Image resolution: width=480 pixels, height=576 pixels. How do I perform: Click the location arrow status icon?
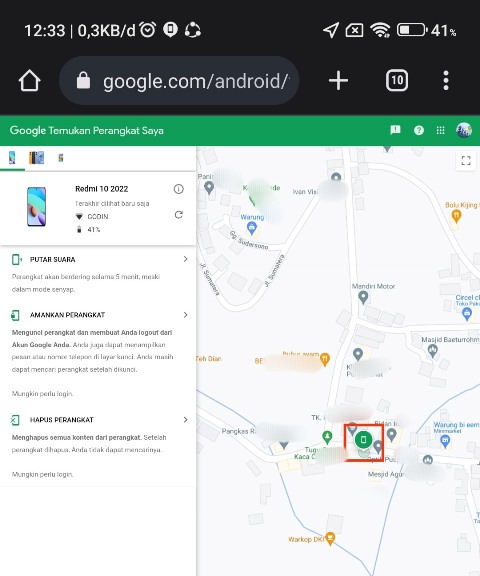pyautogui.click(x=331, y=30)
